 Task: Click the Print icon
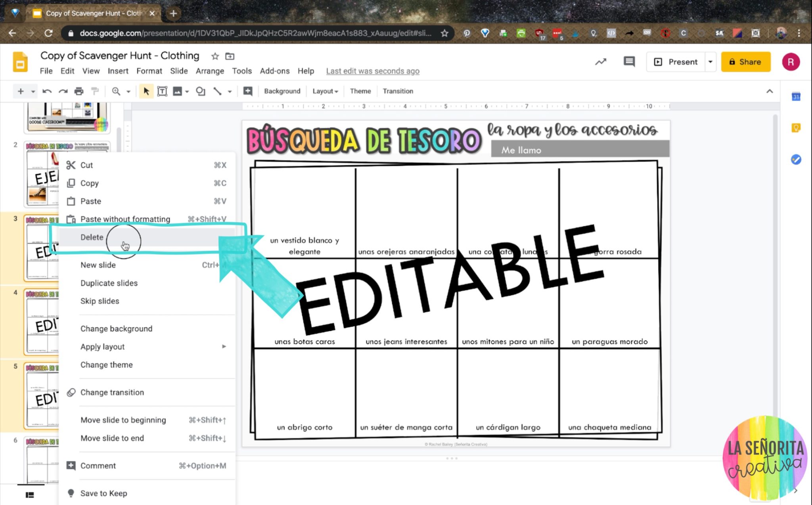79,91
